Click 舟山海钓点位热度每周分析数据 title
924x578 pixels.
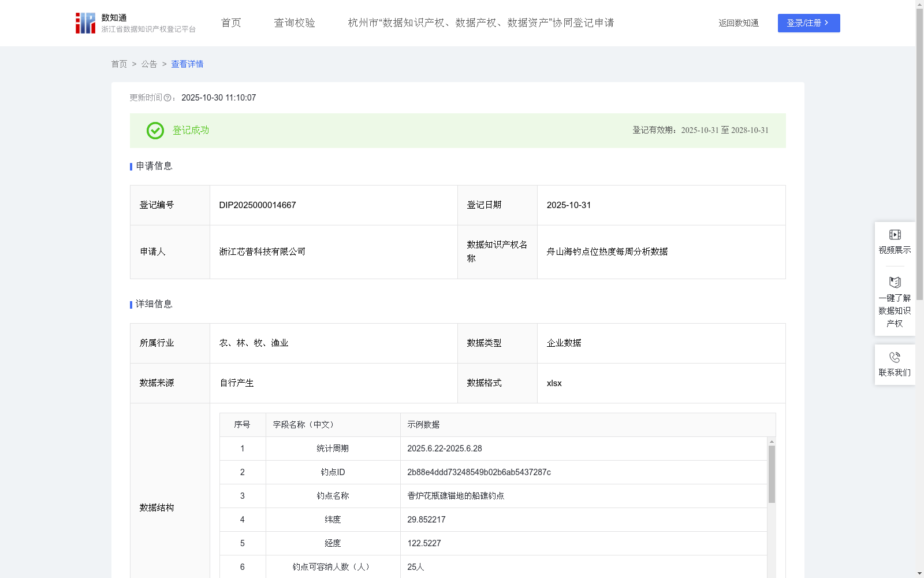[607, 252]
